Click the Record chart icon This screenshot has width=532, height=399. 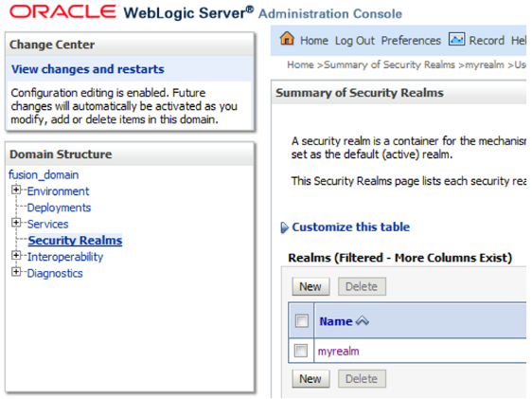pos(456,40)
